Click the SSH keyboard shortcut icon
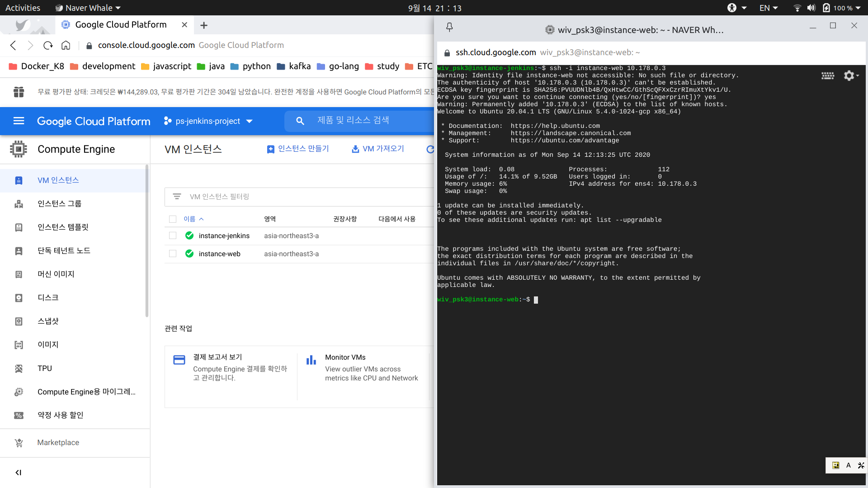The width and height of the screenshot is (868, 488). 828,75
